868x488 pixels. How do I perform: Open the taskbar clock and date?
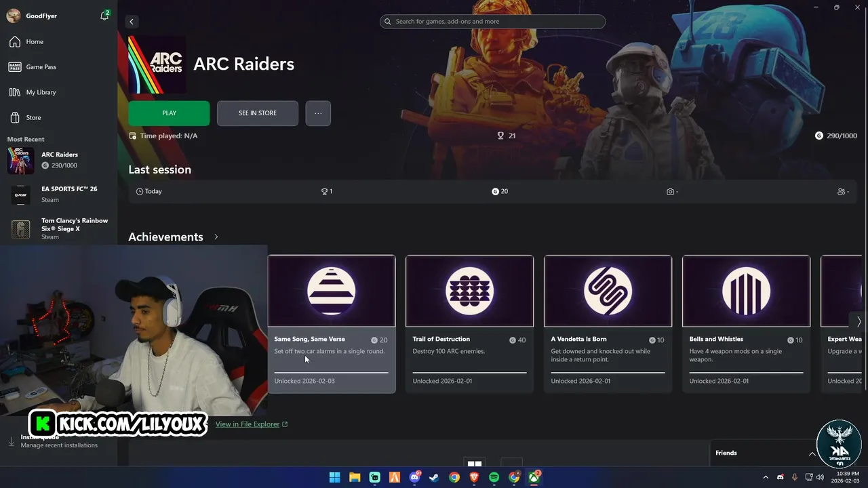point(846,477)
